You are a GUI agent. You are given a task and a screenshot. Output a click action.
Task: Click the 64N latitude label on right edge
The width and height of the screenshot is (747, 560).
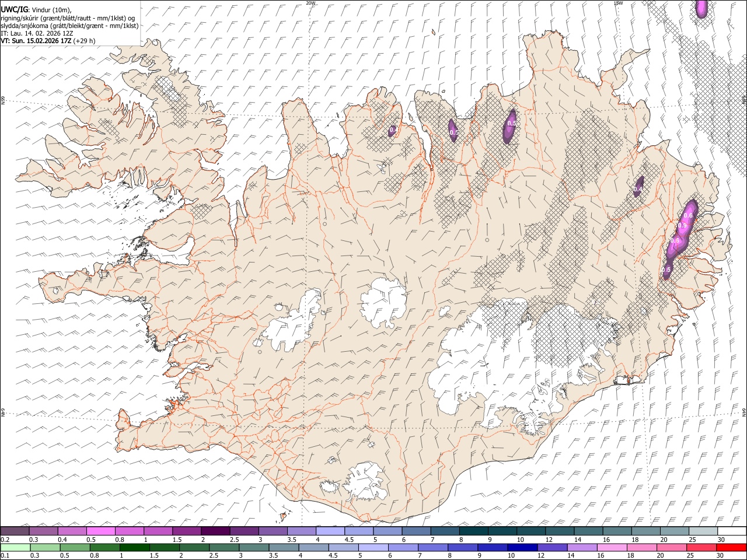tap(744, 413)
